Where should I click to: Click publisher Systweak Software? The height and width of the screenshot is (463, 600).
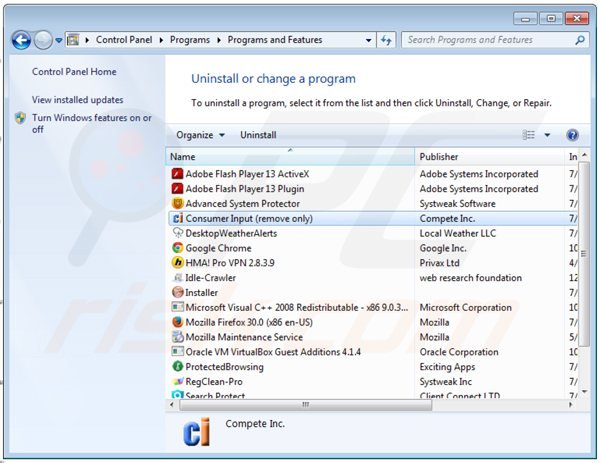(x=457, y=204)
